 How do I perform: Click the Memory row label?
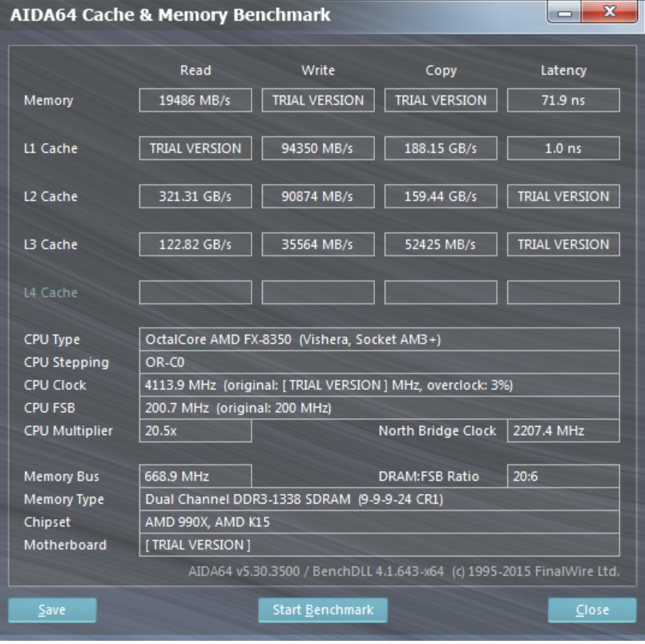pos(49,100)
